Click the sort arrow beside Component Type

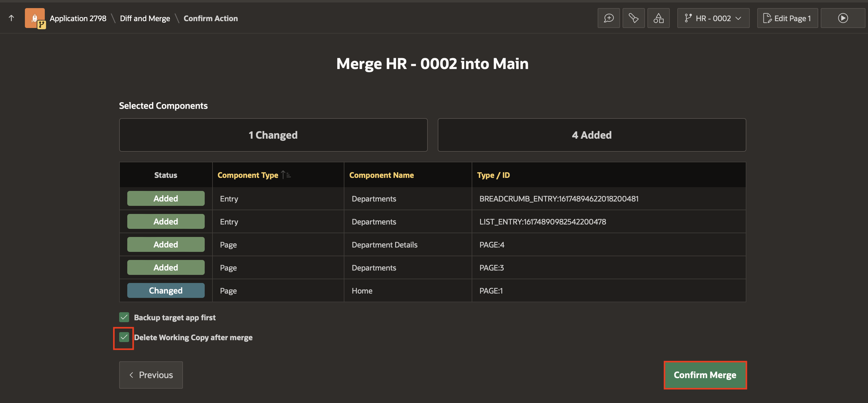point(286,175)
